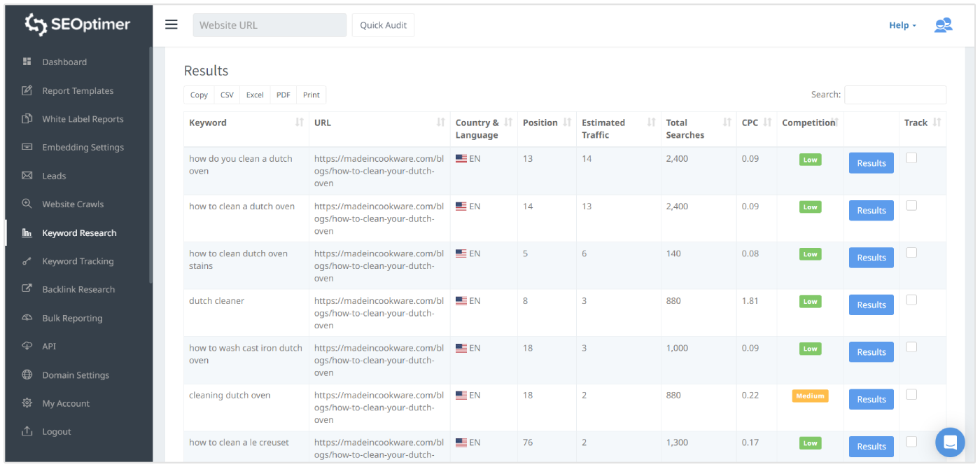980x467 pixels.
Task: Tick the Track box for cleaning dutch oven
Action: [911, 394]
